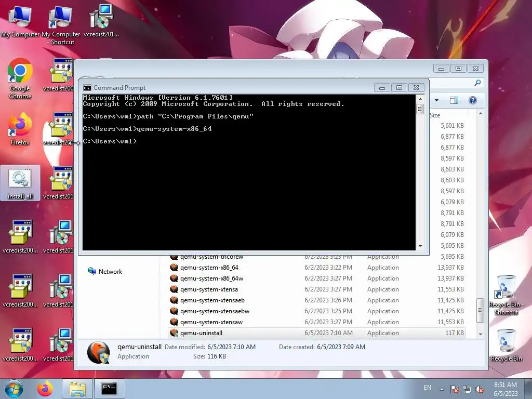Select the Firefox desktop shortcut

(x=20, y=129)
